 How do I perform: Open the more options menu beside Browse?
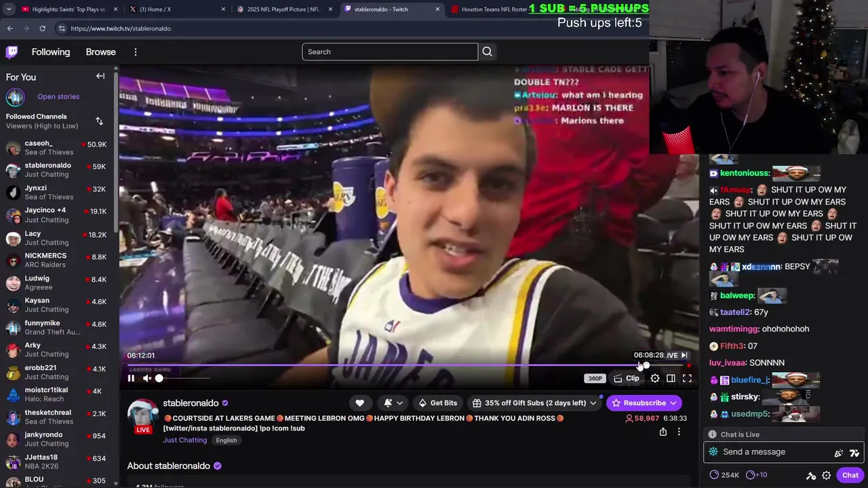point(136,52)
